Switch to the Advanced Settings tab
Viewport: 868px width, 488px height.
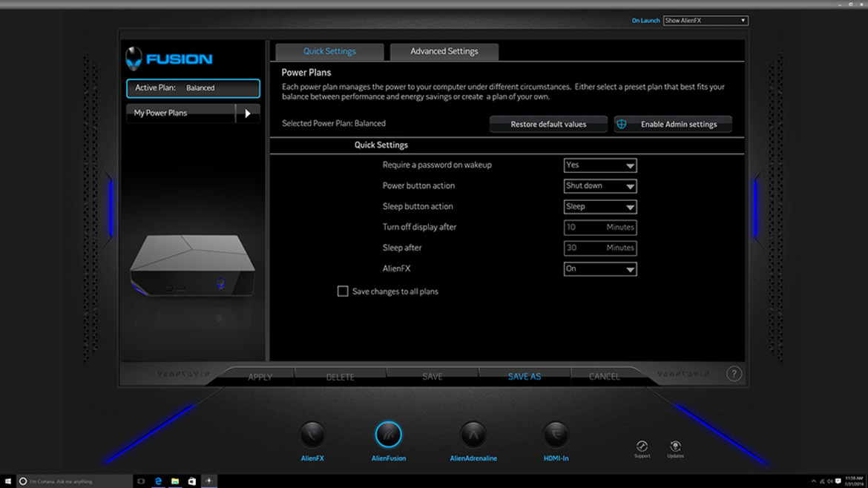tap(444, 51)
